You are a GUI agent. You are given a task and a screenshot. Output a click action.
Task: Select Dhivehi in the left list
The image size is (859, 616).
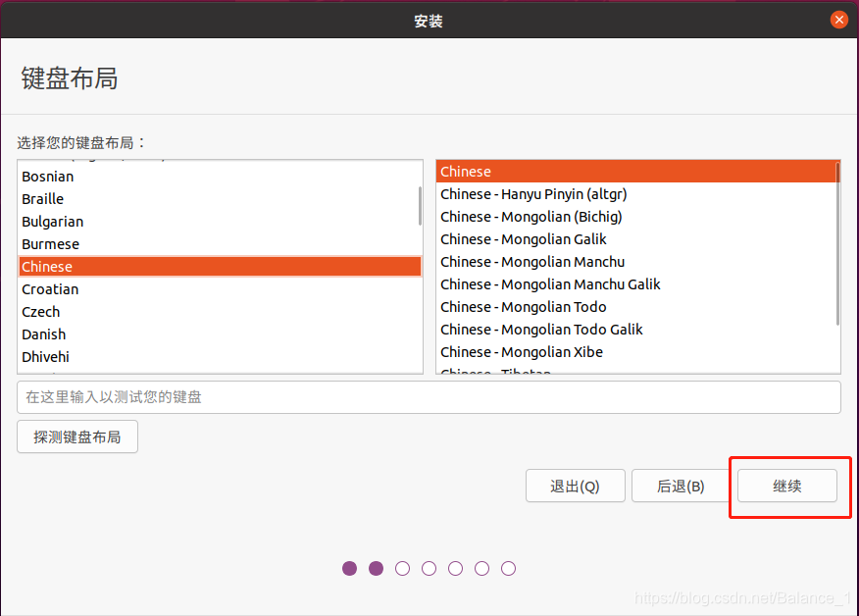[220, 356]
